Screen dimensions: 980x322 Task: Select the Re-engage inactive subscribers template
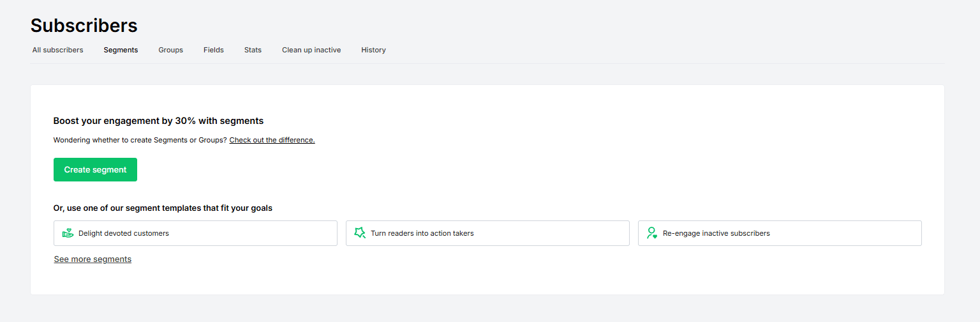[x=780, y=233]
